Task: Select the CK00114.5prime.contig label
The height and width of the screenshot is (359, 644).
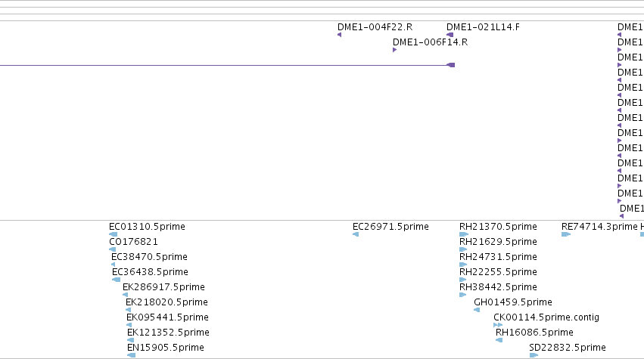Action: (546, 317)
